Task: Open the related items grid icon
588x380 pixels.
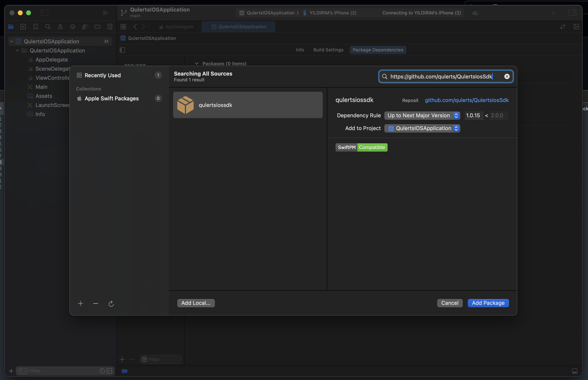Action: coord(123,27)
